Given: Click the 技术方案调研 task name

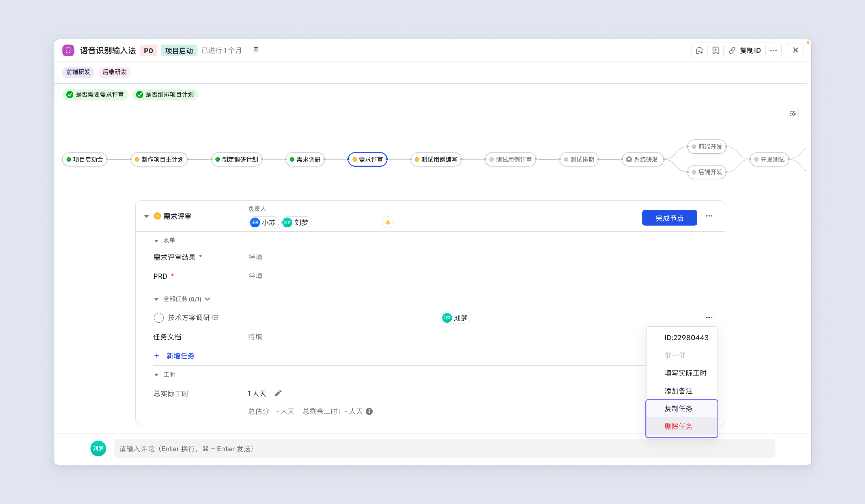Looking at the screenshot, I should pos(189,317).
